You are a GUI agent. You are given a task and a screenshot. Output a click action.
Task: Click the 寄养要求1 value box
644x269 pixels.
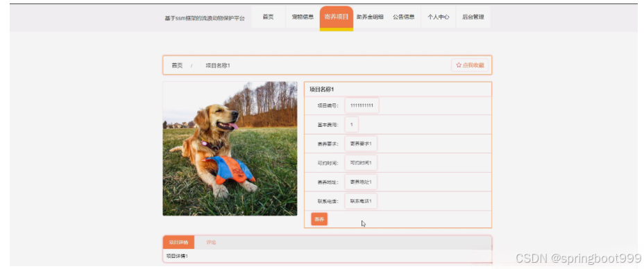(x=361, y=144)
